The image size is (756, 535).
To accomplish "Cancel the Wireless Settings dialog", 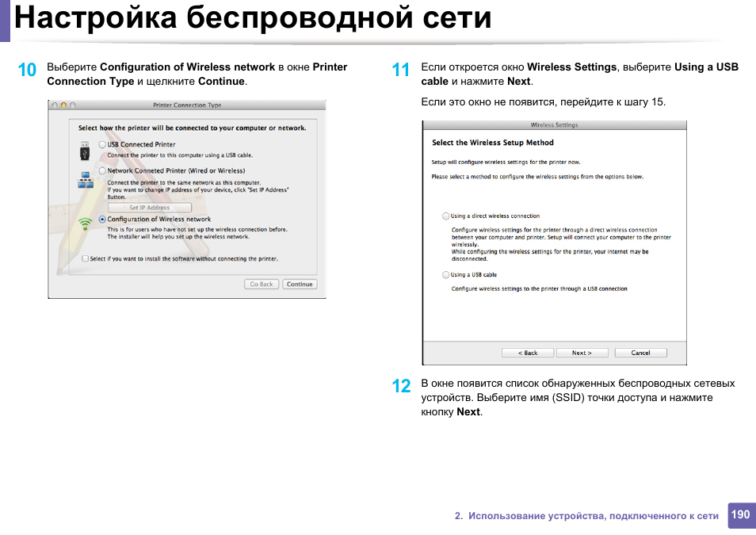I will pyautogui.click(x=641, y=353).
